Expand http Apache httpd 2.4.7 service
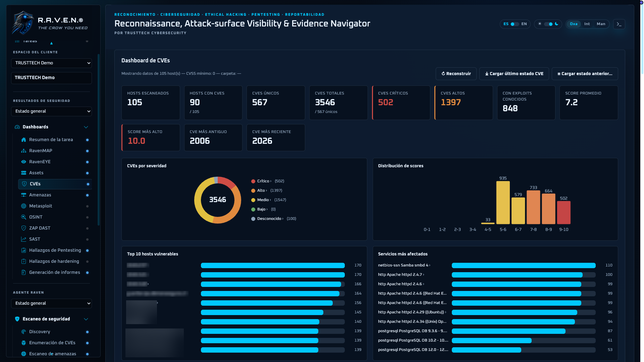644x362 pixels. tap(401, 275)
